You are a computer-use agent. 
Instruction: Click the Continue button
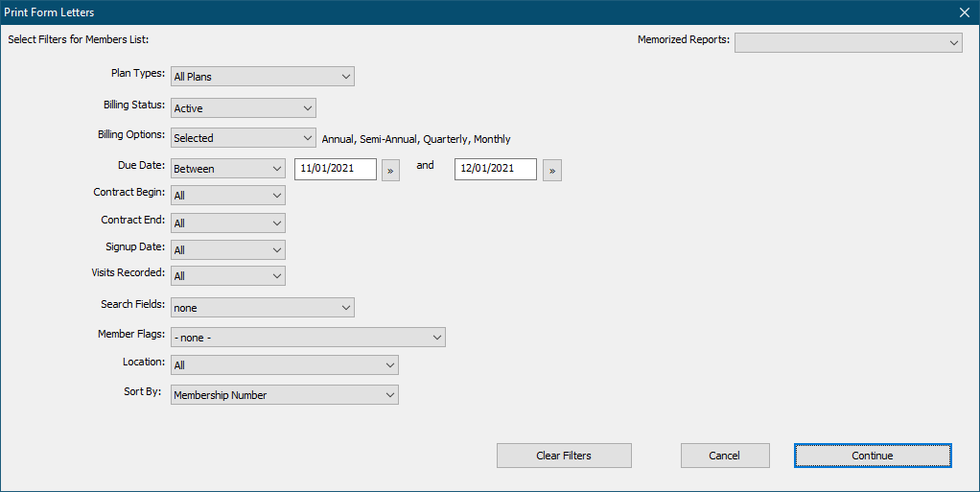coord(872,456)
